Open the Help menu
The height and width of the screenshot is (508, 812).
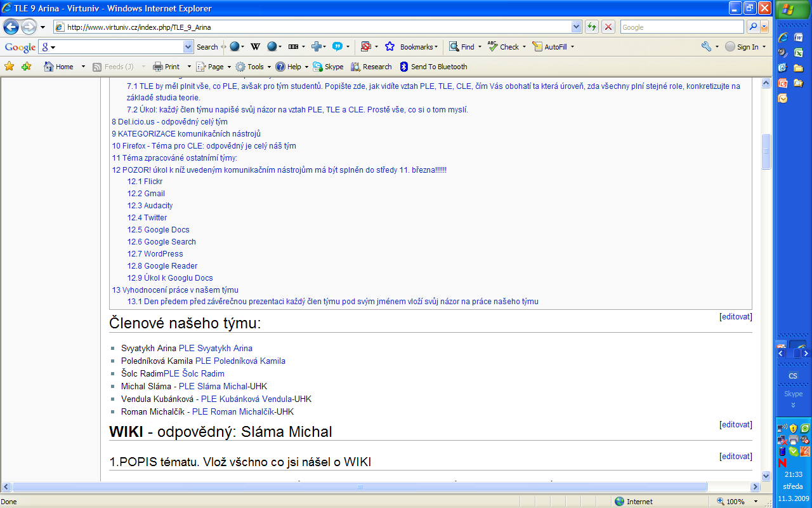[x=294, y=67]
